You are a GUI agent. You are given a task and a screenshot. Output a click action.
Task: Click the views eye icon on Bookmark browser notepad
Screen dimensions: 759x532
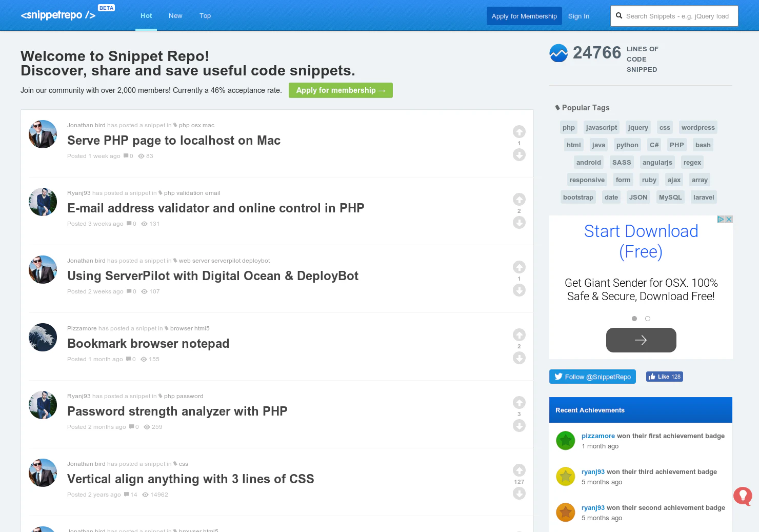pos(143,359)
